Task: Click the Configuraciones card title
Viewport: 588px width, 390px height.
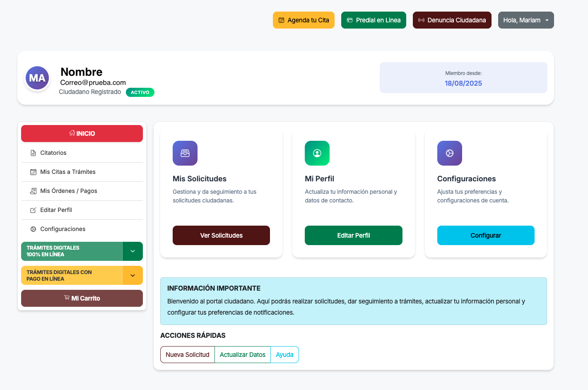Action: pos(466,179)
